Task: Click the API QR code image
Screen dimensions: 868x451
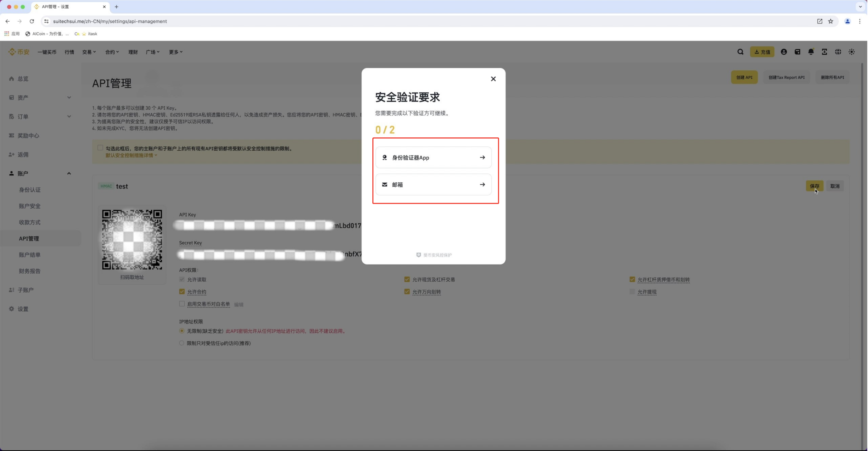Action: tap(132, 239)
